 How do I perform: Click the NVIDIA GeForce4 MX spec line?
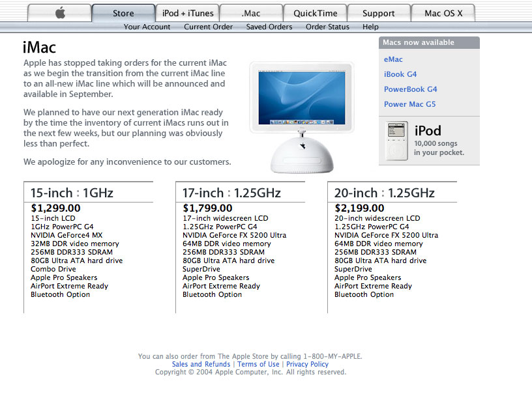tap(66, 235)
